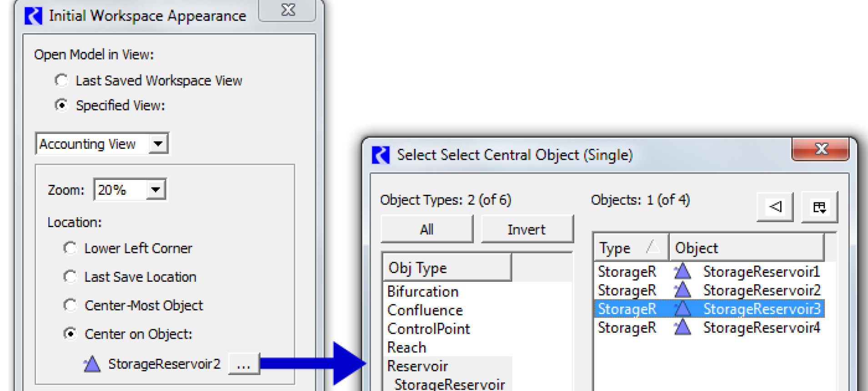Select Last Saved Workspace View option
The image size is (868, 391).
coord(61,81)
